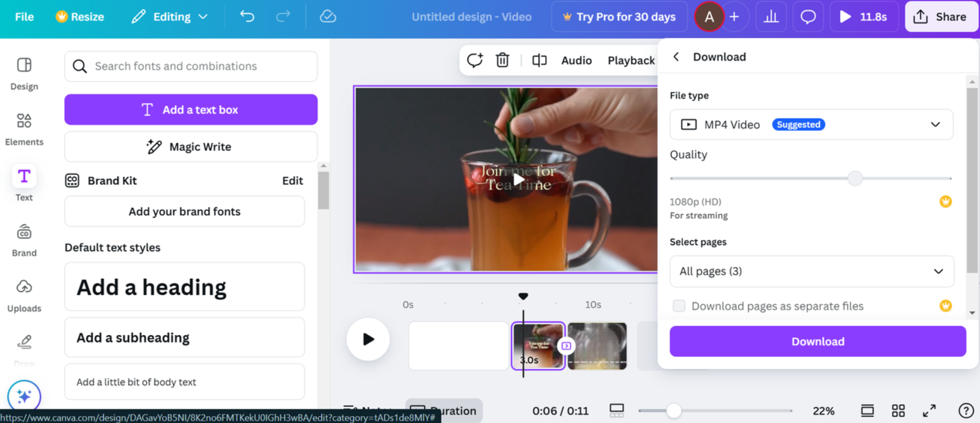Open the Brand panel

pos(24,239)
